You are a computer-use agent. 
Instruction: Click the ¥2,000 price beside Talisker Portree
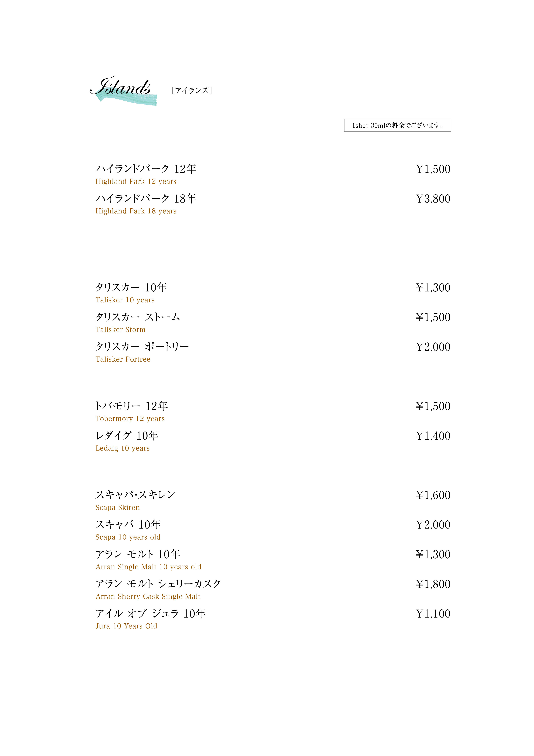433,347
